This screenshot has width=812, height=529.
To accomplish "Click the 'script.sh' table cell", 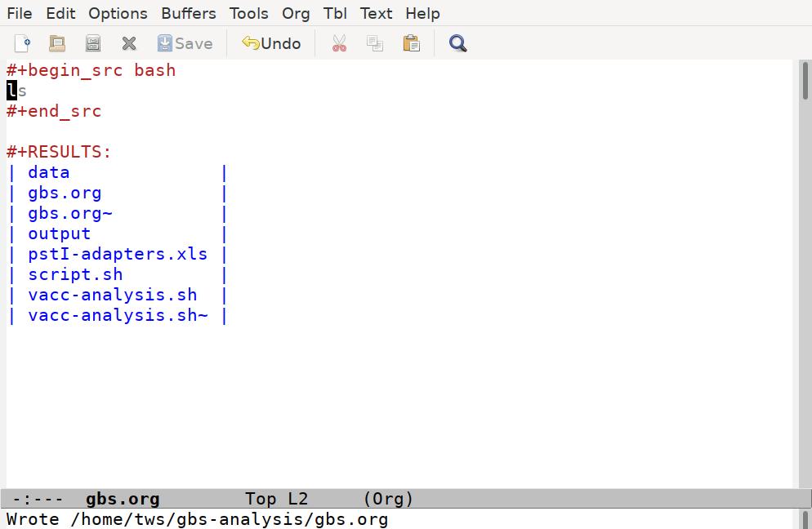I will tap(75, 274).
